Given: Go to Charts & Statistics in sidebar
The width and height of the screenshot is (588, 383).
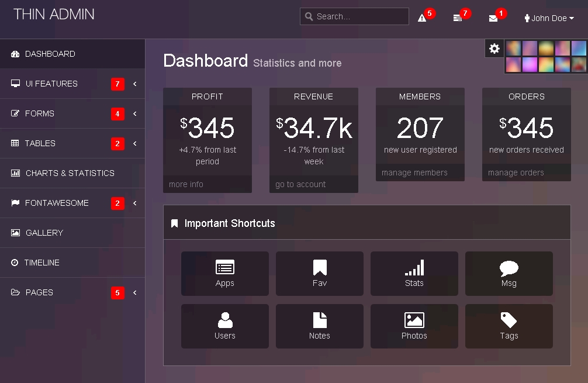Looking at the screenshot, I should (70, 173).
